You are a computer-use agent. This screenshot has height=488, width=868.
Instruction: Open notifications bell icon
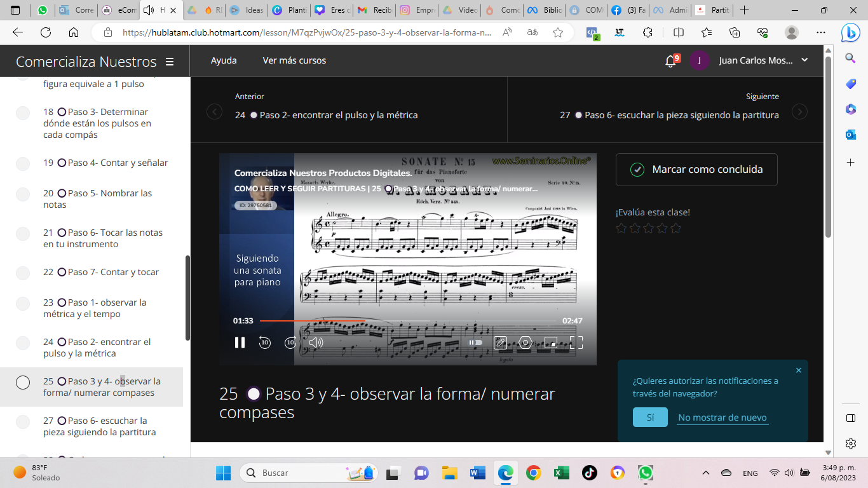pos(670,61)
